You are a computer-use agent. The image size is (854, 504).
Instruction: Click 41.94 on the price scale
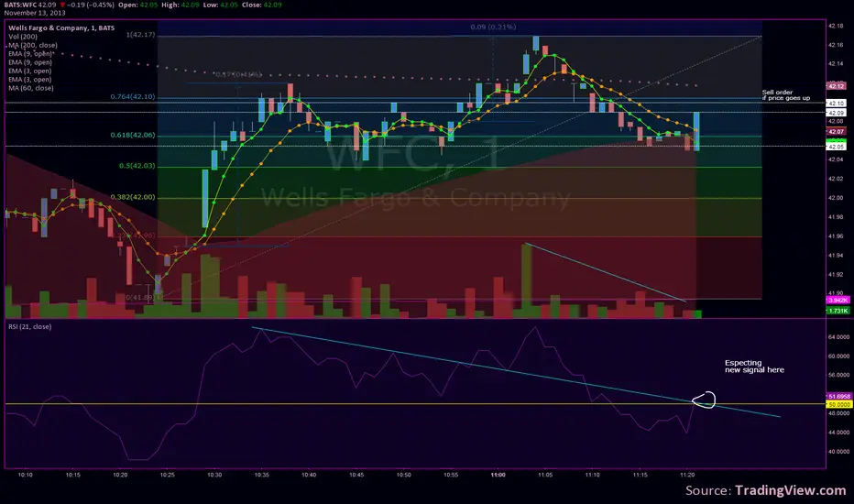(836, 255)
